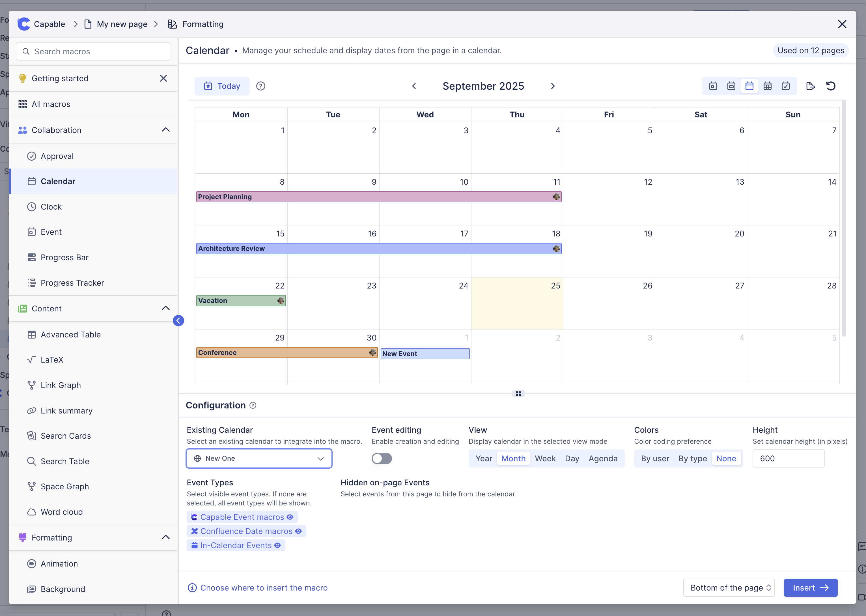The height and width of the screenshot is (616, 866).
Task: Click help icon next to Today button
Action: (260, 86)
